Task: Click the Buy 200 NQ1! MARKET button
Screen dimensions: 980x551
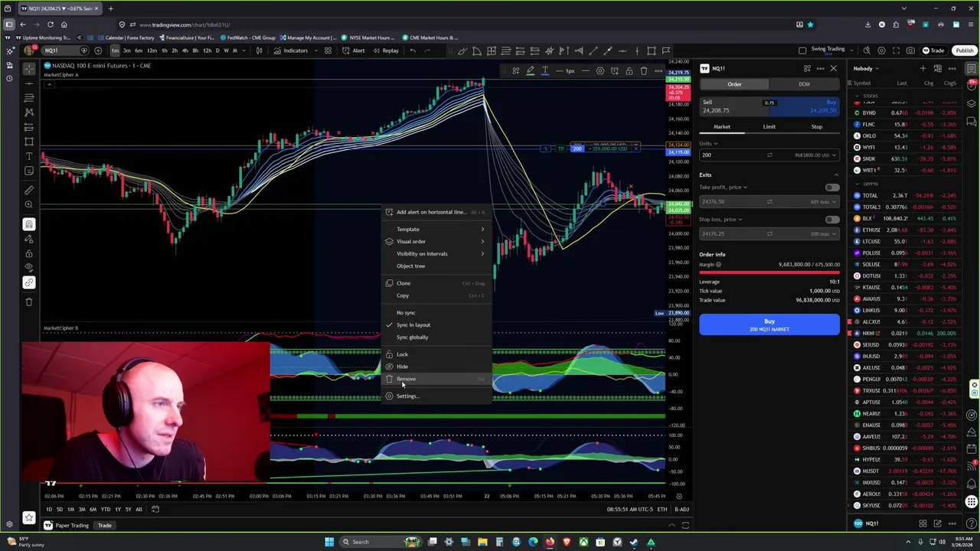Action: (769, 324)
